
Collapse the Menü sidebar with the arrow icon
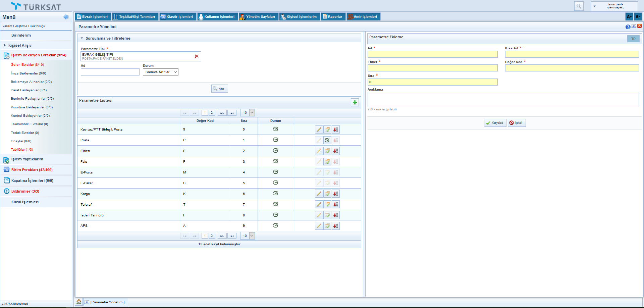66,17
